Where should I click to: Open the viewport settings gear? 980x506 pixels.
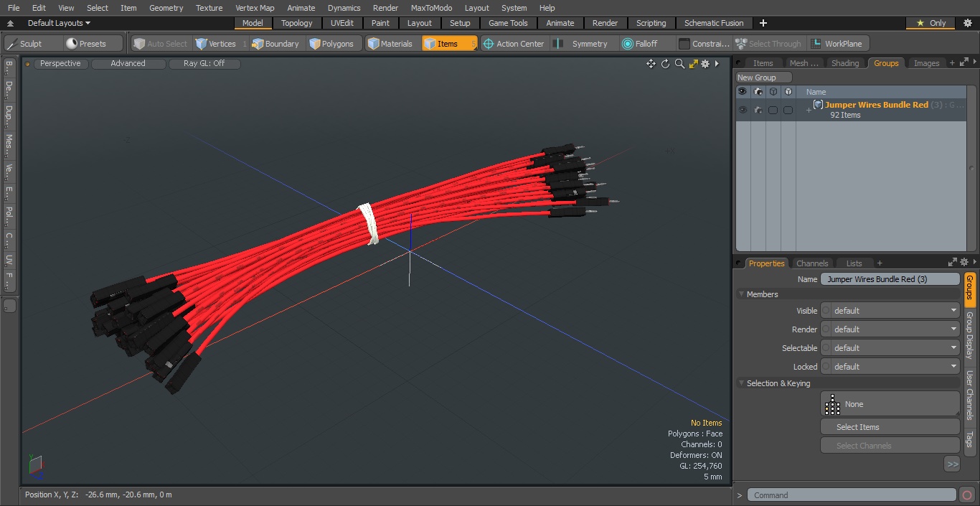705,64
